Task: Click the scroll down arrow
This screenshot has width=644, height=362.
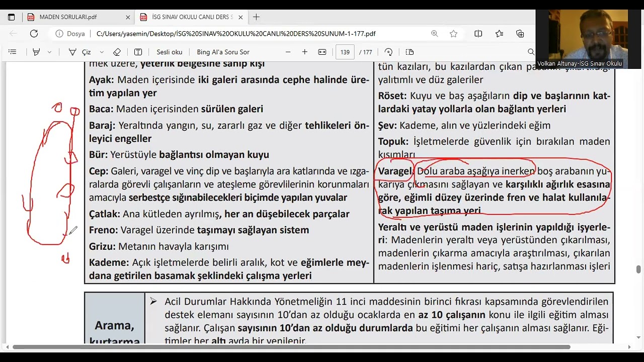Action: (x=638, y=337)
